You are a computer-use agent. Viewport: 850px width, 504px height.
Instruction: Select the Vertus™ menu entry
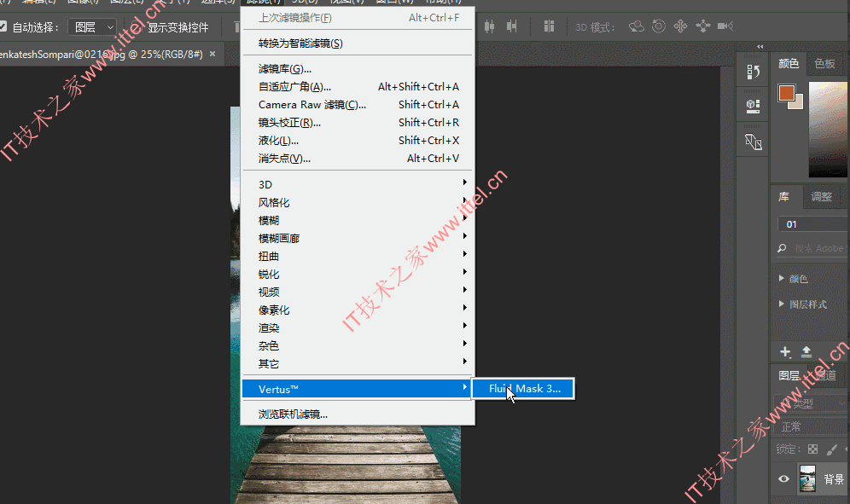356,389
